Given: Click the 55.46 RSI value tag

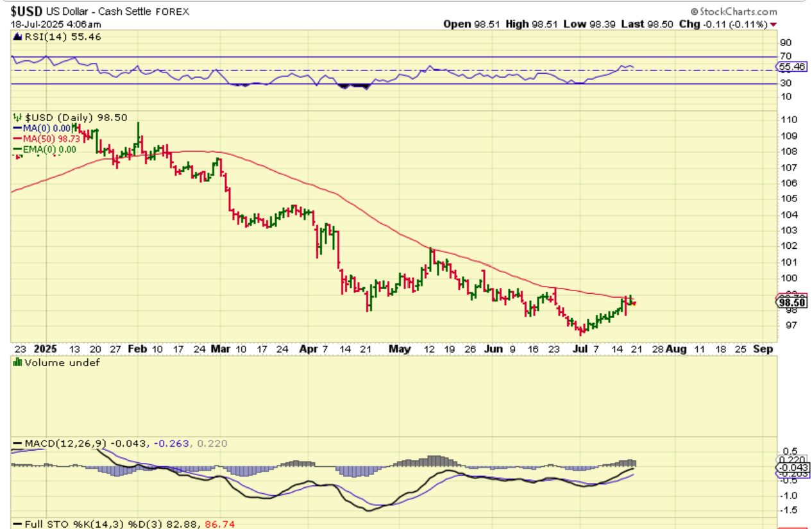Looking at the screenshot, I should 791,66.
